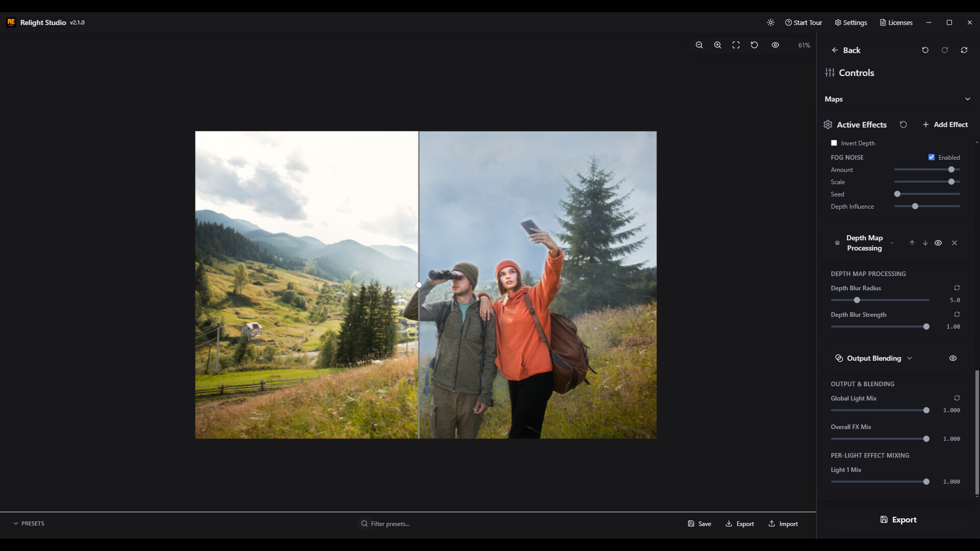This screenshot has width=980, height=551.
Task: Click the undo arrow next to Back
Action: point(925,50)
